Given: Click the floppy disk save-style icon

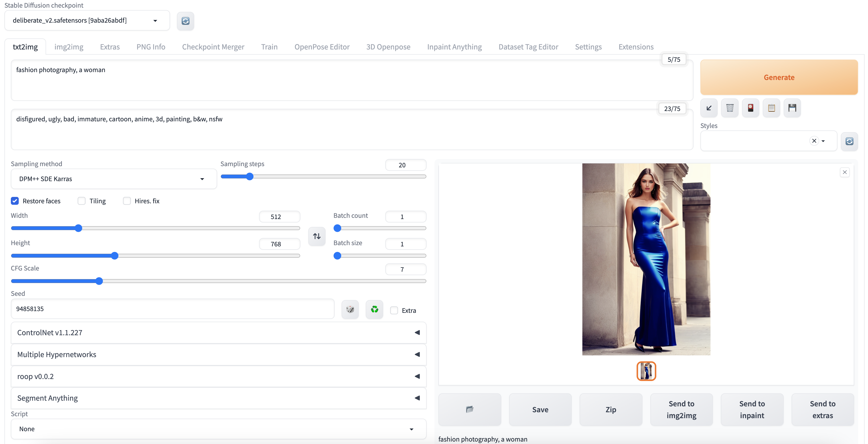Looking at the screenshot, I should coord(792,108).
